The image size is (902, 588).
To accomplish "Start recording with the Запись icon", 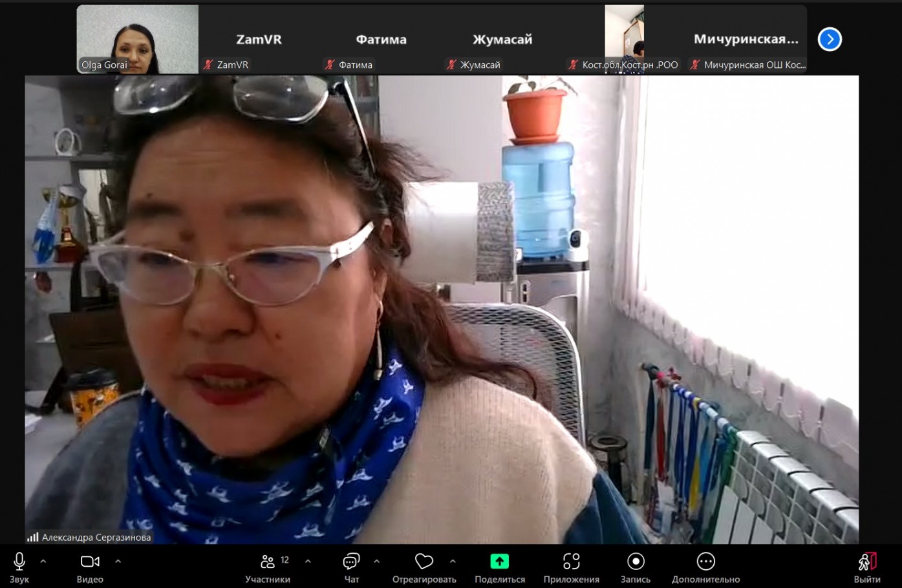I will pyautogui.click(x=635, y=562).
